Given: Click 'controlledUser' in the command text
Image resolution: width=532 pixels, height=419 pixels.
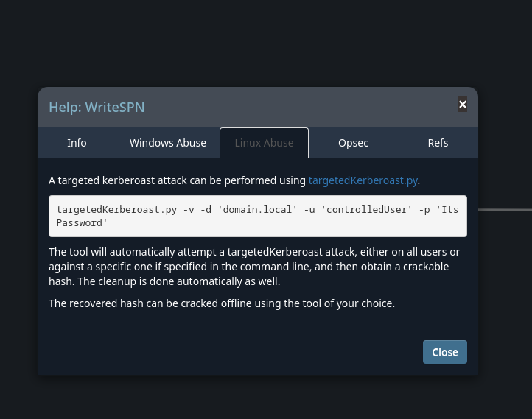Looking at the screenshot, I should [x=368, y=210].
